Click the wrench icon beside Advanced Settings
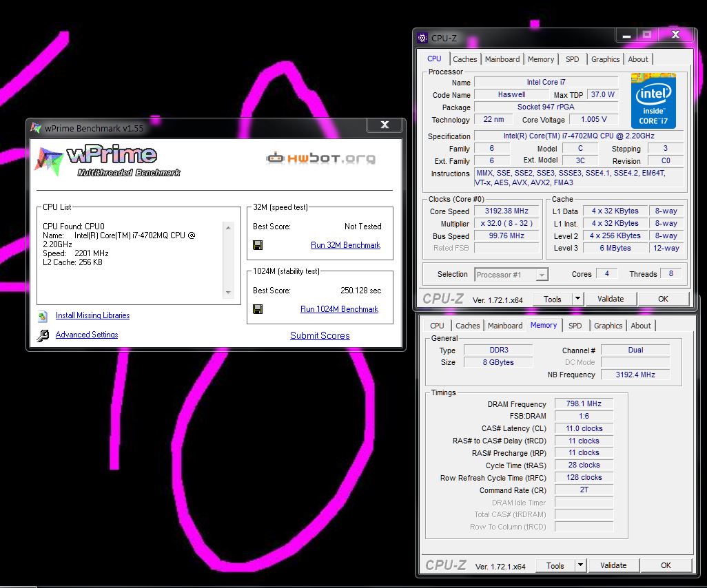707x588 pixels. click(x=43, y=335)
